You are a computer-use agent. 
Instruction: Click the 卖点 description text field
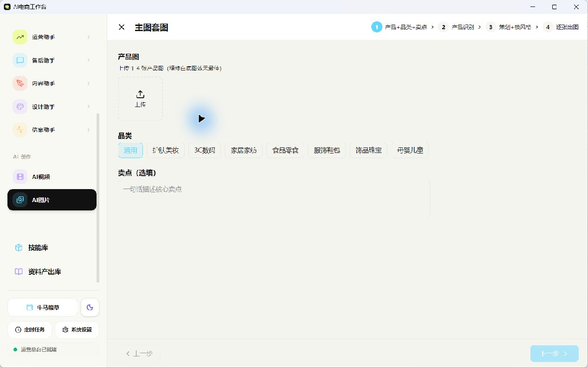[274, 198]
